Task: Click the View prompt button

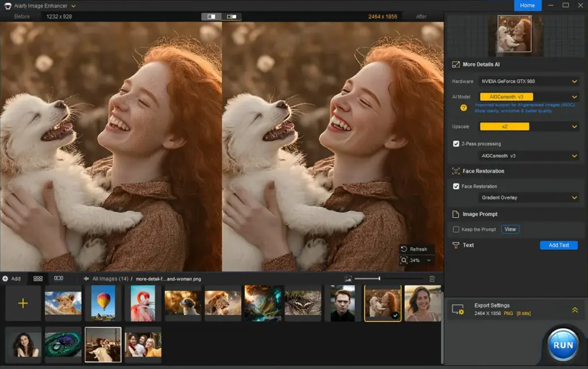Action: pos(510,229)
